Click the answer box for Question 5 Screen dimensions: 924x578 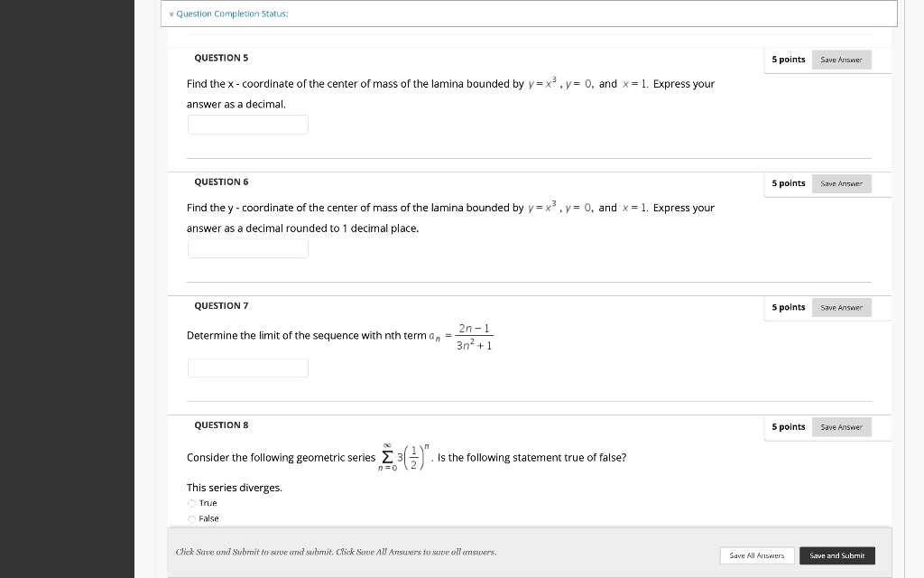tap(247, 125)
